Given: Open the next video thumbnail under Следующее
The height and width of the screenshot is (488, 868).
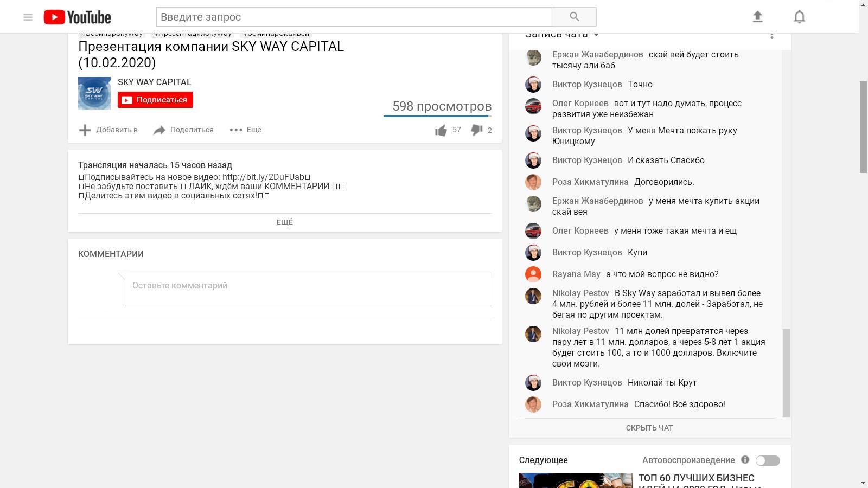Looking at the screenshot, I should 576,480.
